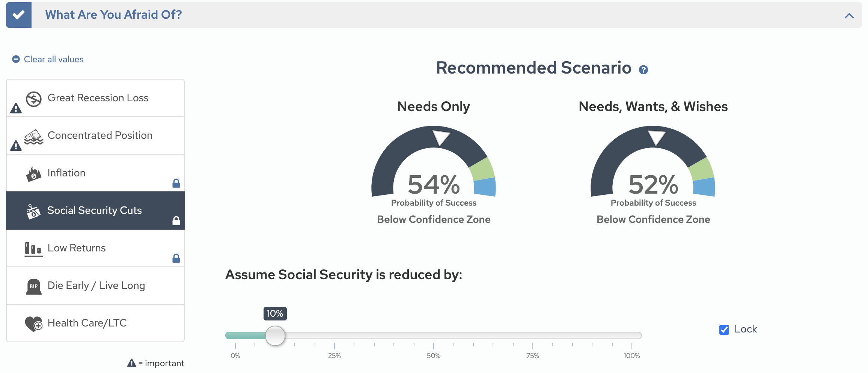Viewport: 868px width, 373px height.
Task: Uncheck the Lock checkbox
Action: 724,329
